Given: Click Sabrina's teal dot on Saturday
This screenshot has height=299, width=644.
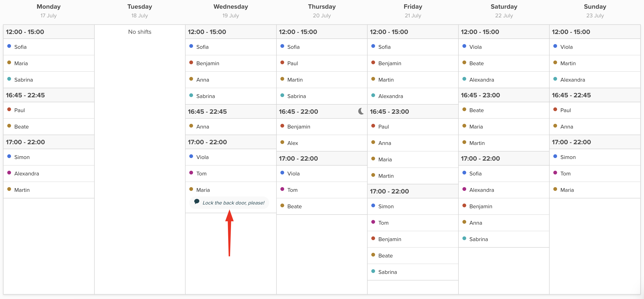Looking at the screenshot, I should [x=464, y=238].
